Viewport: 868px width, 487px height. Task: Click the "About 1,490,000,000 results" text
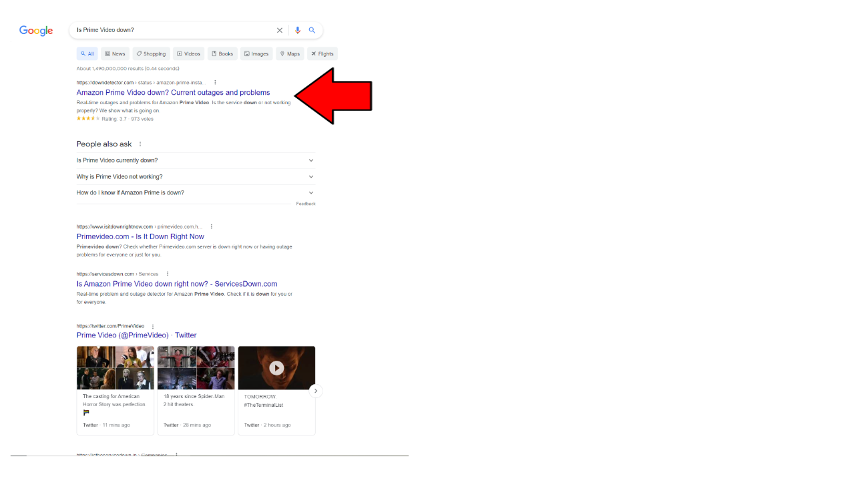coord(128,69)
